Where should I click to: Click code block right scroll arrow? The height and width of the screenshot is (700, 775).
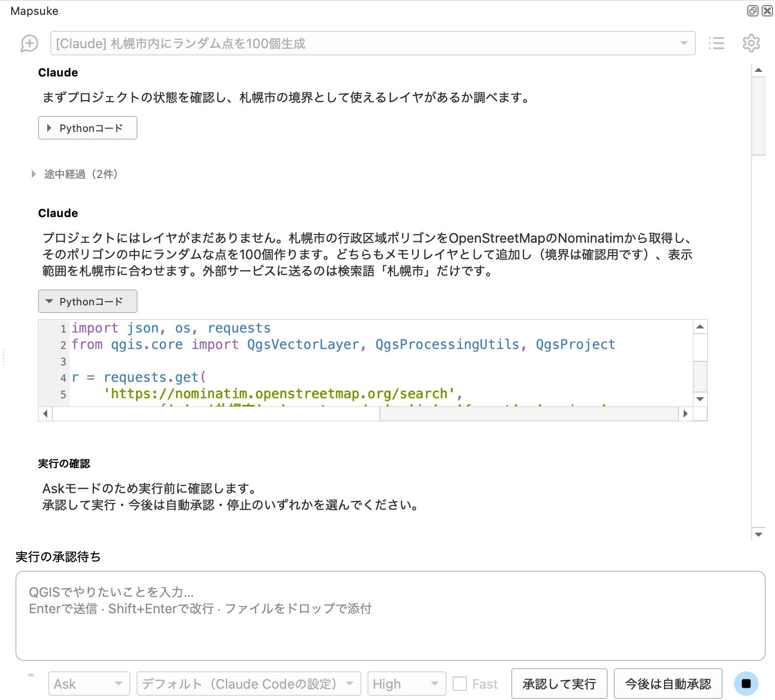pos(686,414)
